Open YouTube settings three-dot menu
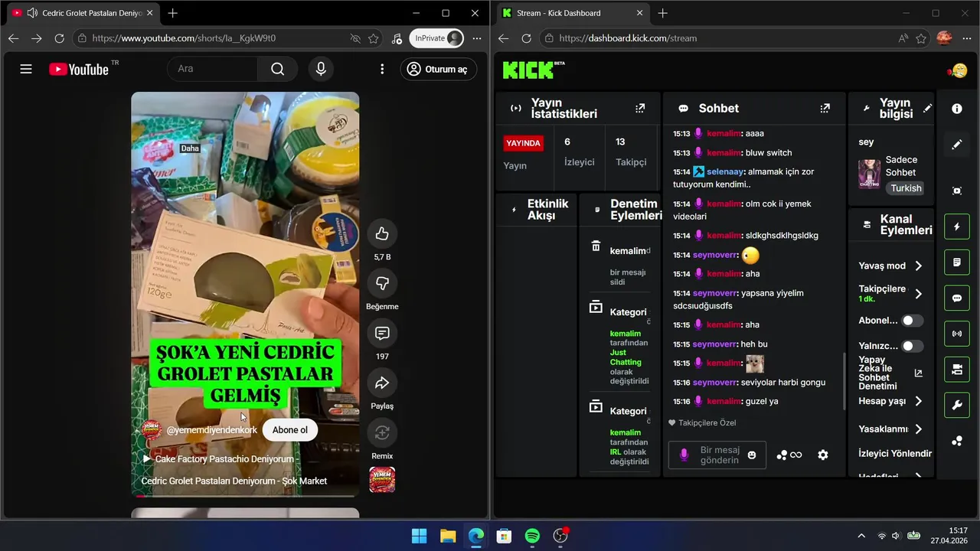980x551 pixels. tap(382, 69)
